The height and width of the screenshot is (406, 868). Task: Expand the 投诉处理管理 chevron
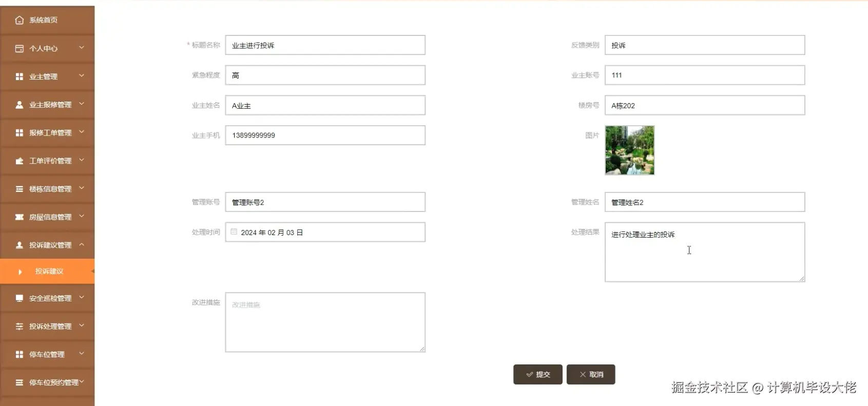[82, 326]
